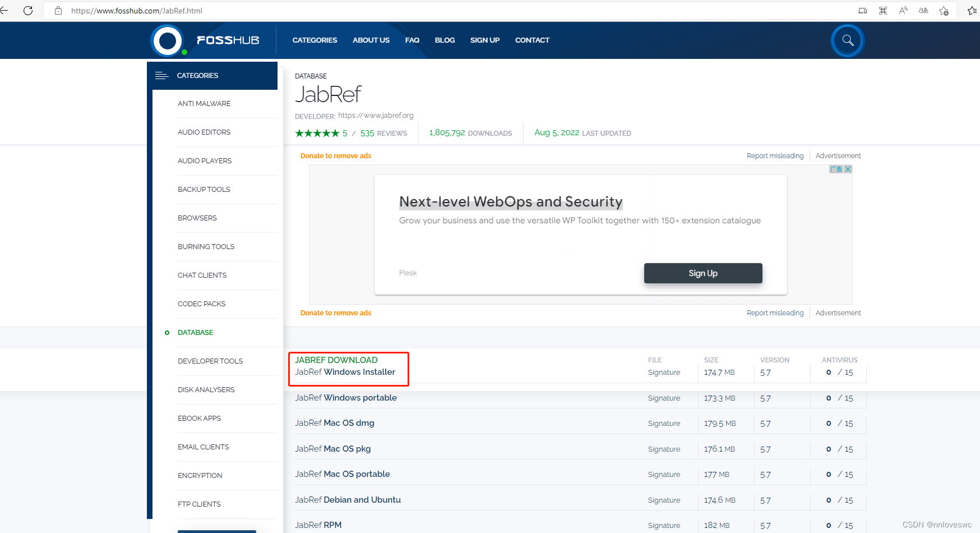The height and width of the screenshot is (533, 980).
Task: Open the developer link www.jabref.org
Action: pos(376,116)
